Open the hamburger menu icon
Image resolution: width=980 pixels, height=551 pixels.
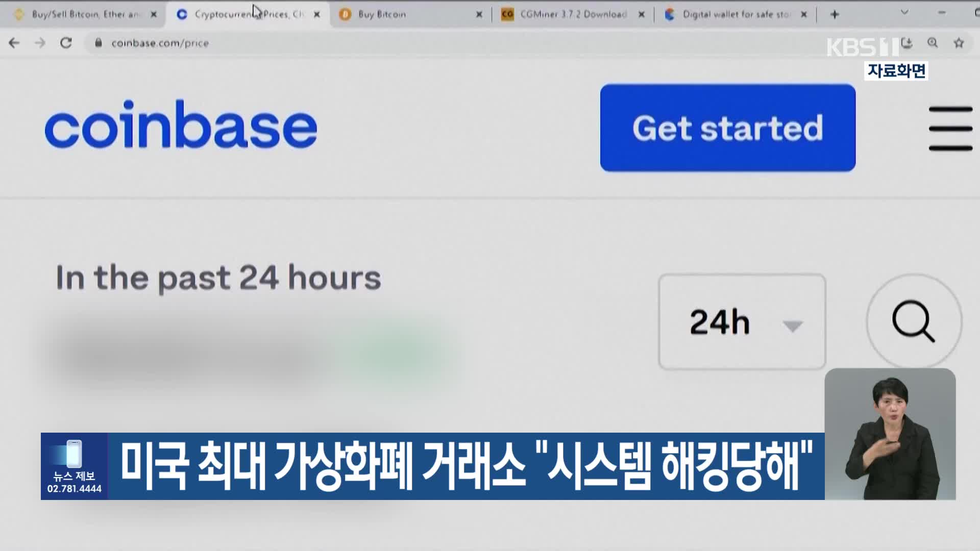[950, 129]
